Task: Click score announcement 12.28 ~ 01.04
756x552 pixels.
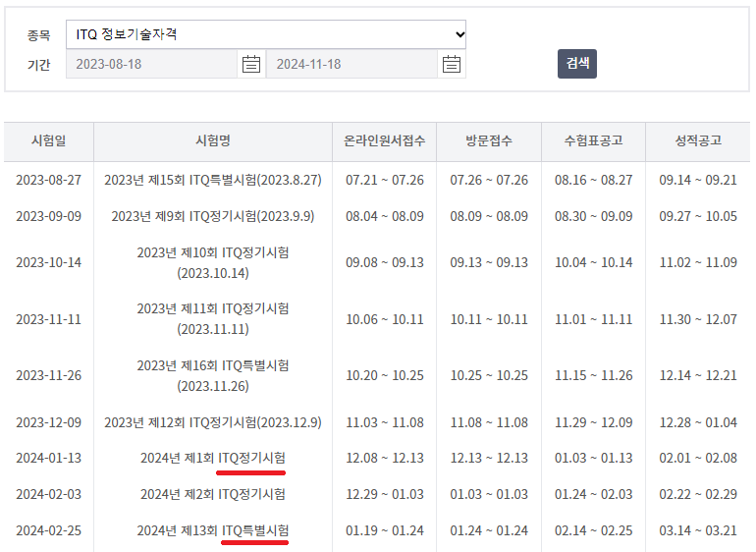Action: pos(698,422)
